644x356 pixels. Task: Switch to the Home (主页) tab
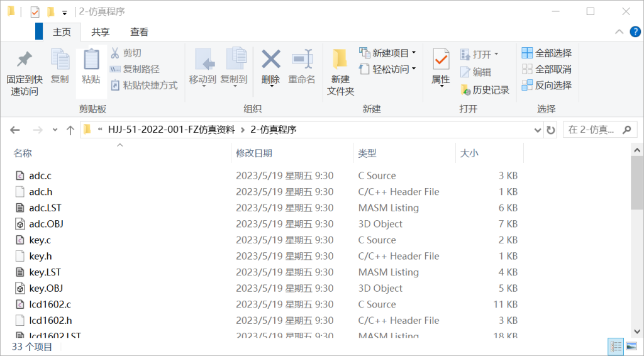click(62, 32)
